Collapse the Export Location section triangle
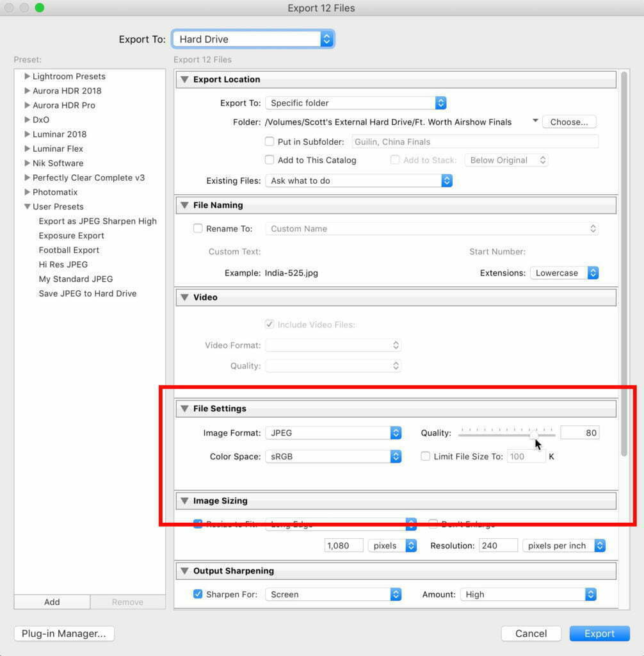 pyautogui.click(x=184, y=79)
